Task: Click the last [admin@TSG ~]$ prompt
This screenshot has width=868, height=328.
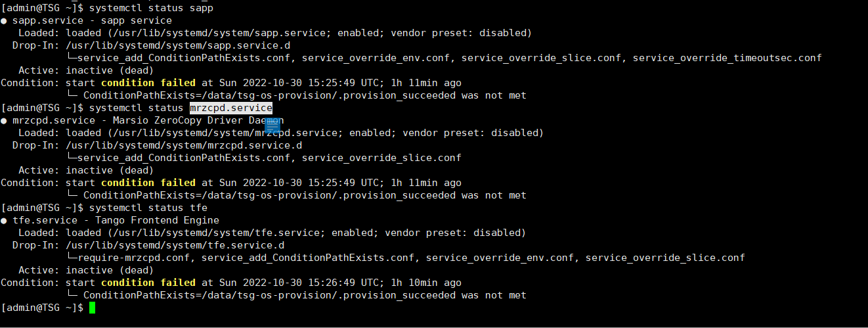Action: pyautogui.click(x=42, y=308)
